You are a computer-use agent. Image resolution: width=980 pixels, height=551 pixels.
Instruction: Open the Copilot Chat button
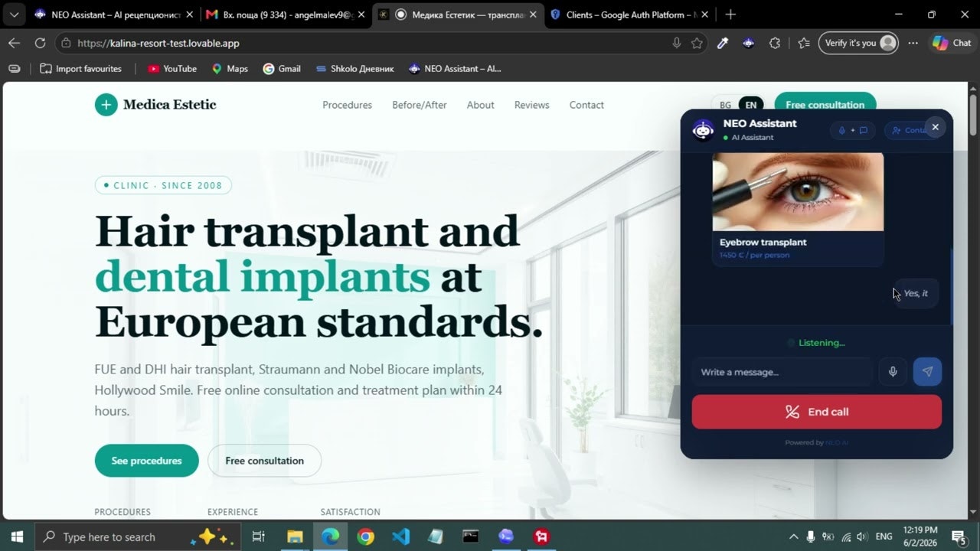pos(952,43)
